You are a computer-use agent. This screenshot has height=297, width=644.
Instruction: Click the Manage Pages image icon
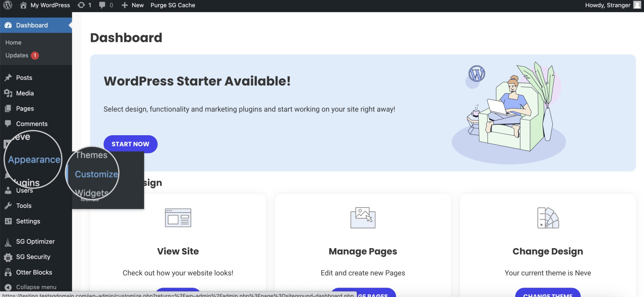(363, 218)
